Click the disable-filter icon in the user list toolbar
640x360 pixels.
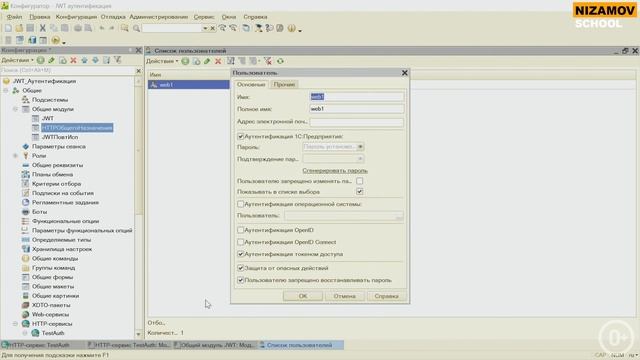[x=268, y=61]
